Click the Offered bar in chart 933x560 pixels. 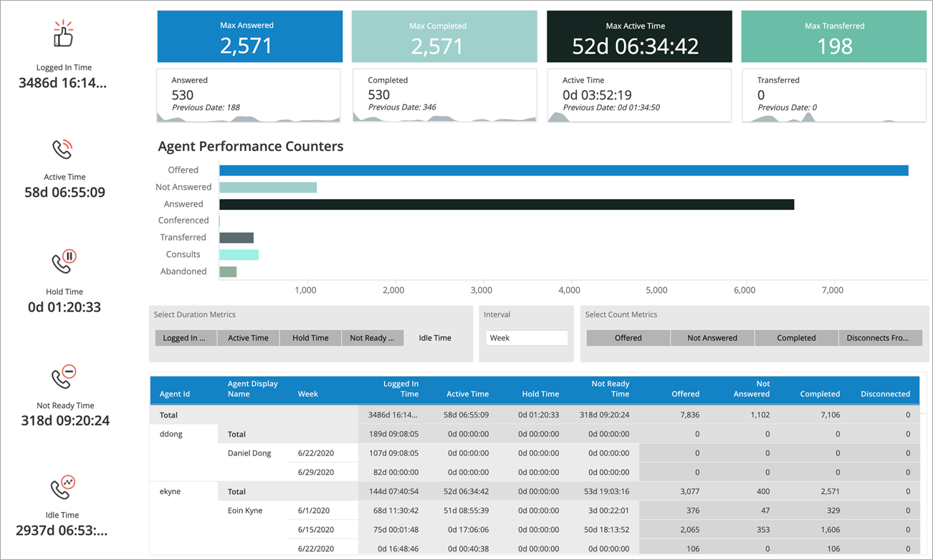pyautogui.click(x=563, y=170)
